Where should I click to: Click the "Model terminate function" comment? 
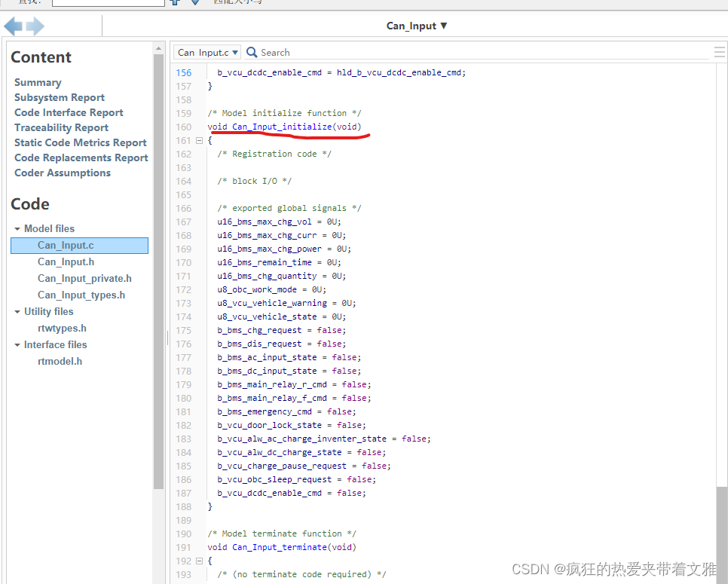(282, 534)
